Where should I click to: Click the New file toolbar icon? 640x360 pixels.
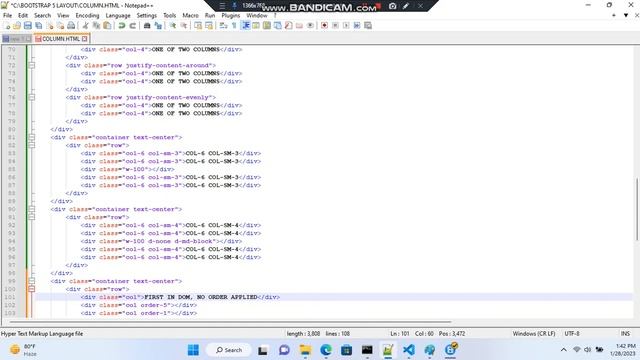click(x=7, y=25)
